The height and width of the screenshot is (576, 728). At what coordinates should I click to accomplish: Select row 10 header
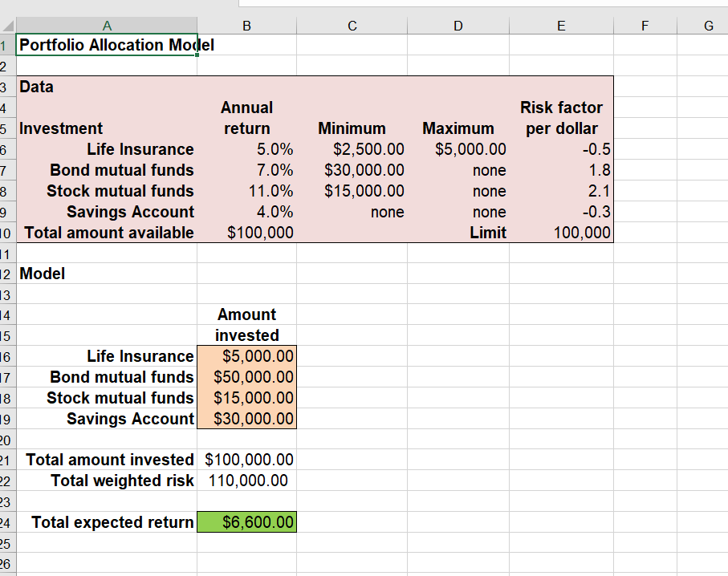coord(7,233)
